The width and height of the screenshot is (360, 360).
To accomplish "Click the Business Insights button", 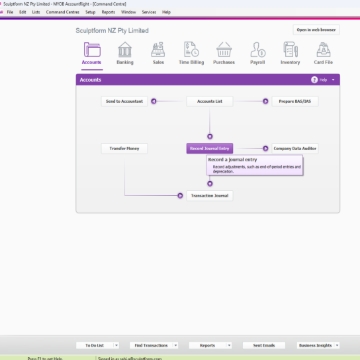I will click(x=315, y=345).
